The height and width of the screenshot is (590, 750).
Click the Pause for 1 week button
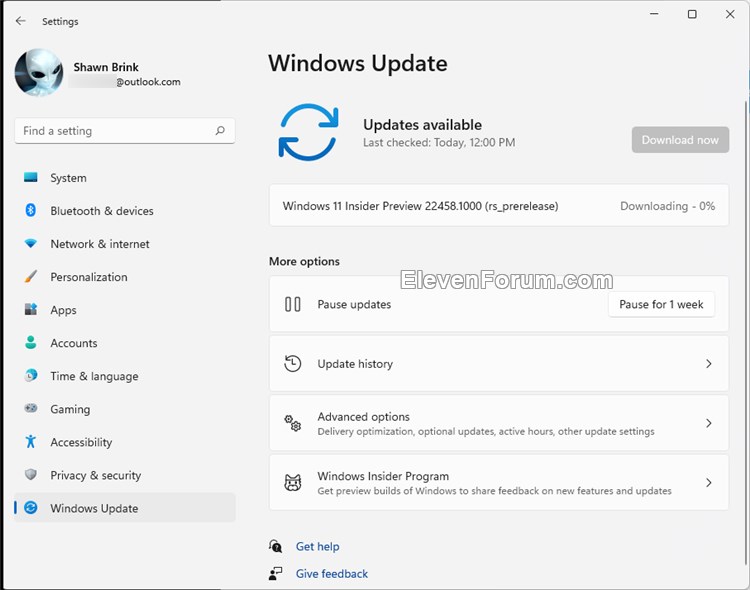[x=661, y=304]
